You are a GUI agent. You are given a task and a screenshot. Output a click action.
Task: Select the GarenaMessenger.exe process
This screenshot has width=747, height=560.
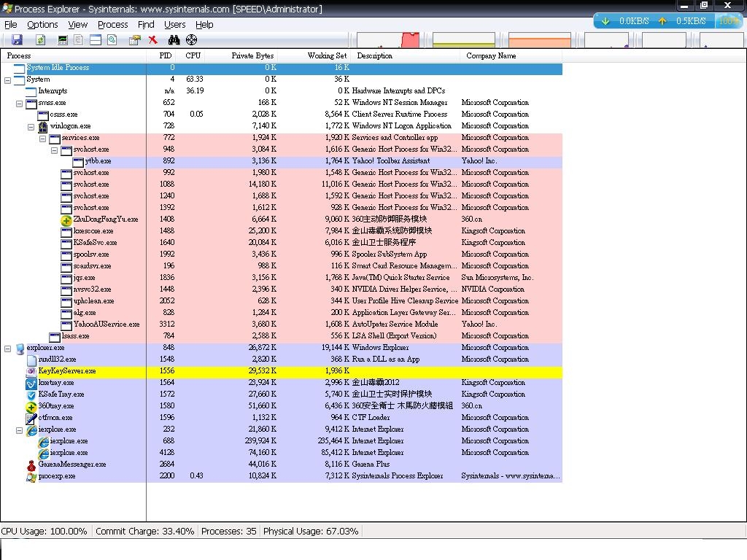(71, 464)
